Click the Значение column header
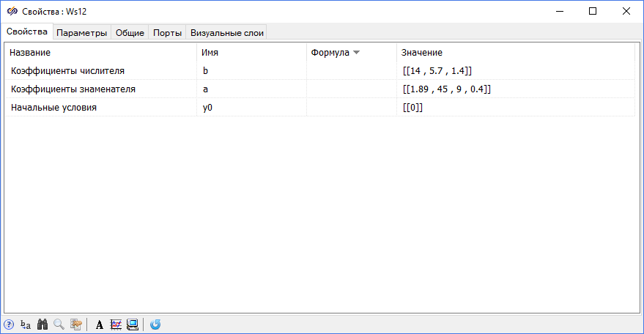644x334 pixels. [421, 53]
